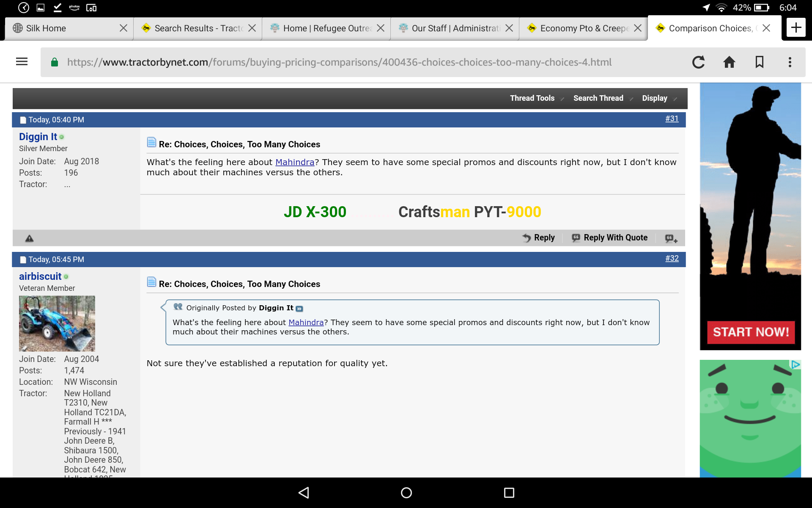812x508 pixels.
Task: Open Display dropdown menu
Action: (x=659, y=98)
